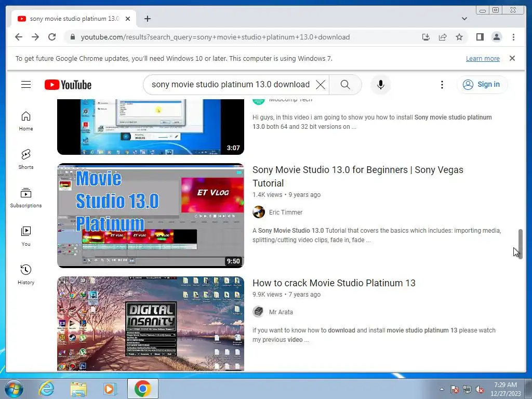Viewport: 532px width, 399px height.
Task: Click Mr Arata channel avatar
Action: (259, 312)
